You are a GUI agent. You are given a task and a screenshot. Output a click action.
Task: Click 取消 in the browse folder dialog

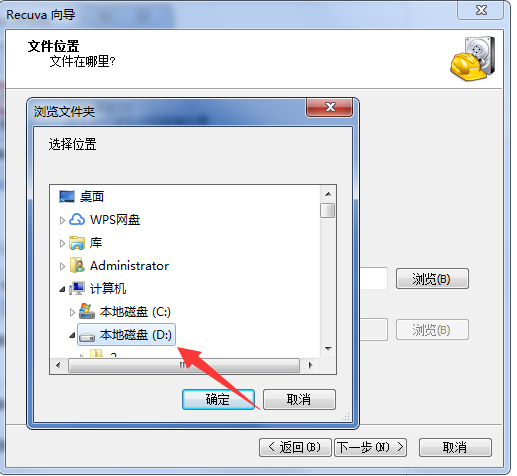pos(299,399)
